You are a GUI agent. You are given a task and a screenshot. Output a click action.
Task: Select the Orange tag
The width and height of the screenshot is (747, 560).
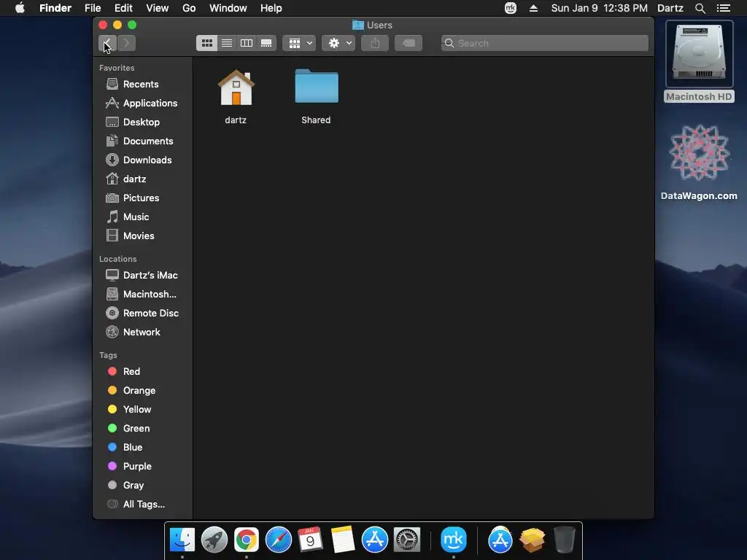coord(143,391)
